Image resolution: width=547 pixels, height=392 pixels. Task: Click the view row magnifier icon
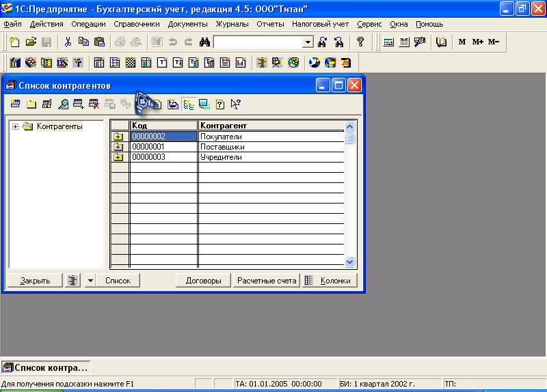click(x=63, y=104)
